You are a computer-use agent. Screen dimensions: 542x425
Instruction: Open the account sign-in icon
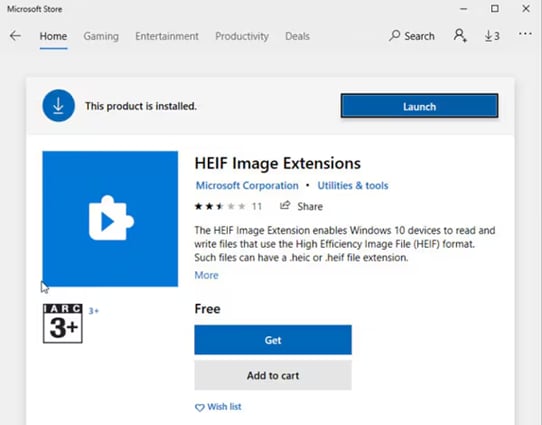pos(460,36)
